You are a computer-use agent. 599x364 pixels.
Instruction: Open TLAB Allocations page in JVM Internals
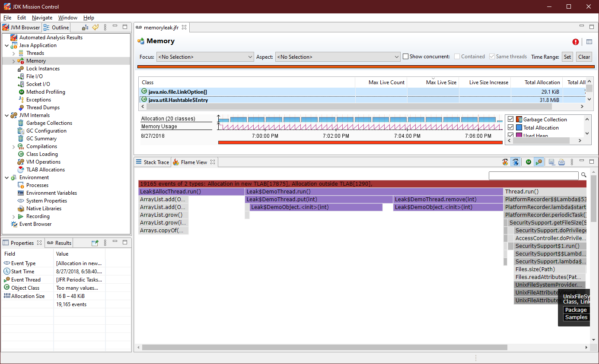(45, 170)
